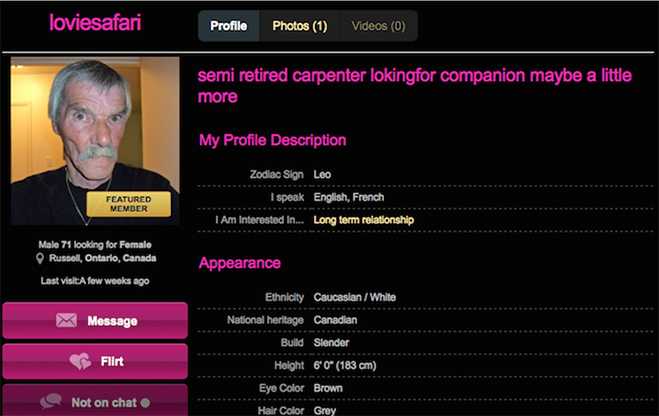Click the location pin icon near Russell, Ontario
Image resolution: width=659 pixels, height=416 pixels.
pyautogui.click(x=40, y=258)
